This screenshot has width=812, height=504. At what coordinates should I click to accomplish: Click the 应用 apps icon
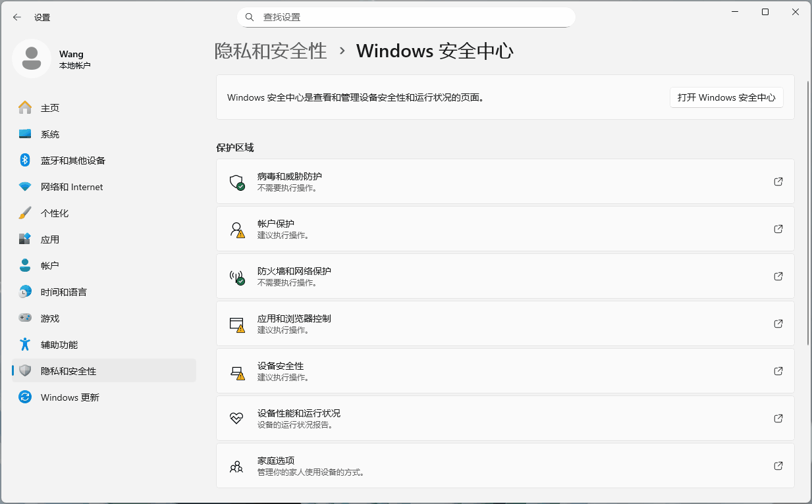25,239
